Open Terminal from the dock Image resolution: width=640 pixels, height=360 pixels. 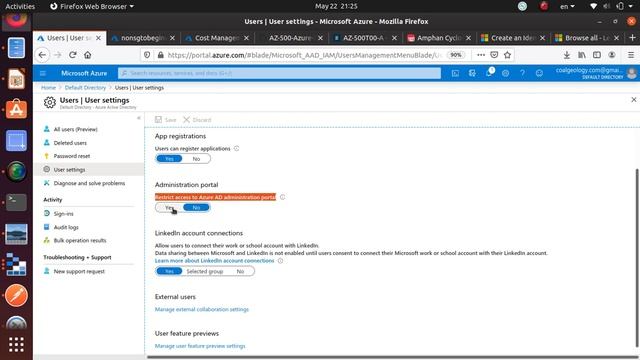tap(16, 202)
